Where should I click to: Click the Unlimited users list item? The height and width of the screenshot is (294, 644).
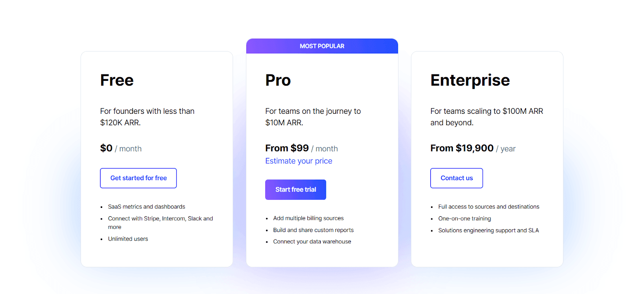tap(128, 238)
